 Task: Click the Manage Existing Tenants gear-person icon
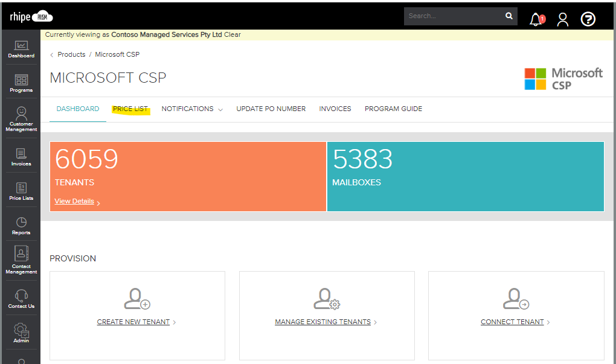pos(327,299)
